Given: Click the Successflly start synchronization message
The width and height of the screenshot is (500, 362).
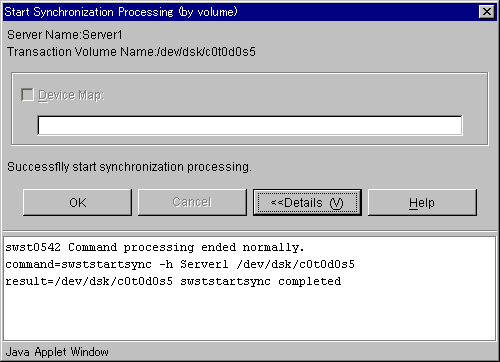Looking at the screenshot, I should (x=129, y=167).
